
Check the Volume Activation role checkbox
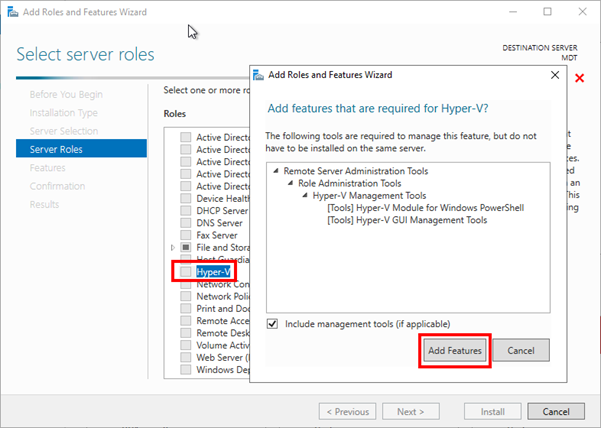click(x=186, y=345)
